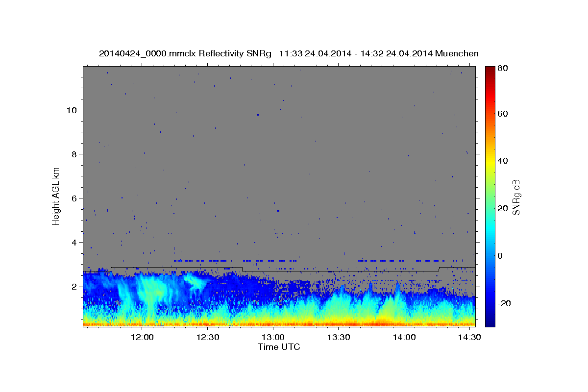Click the 13:30 time tick label

tap(339, 338)
